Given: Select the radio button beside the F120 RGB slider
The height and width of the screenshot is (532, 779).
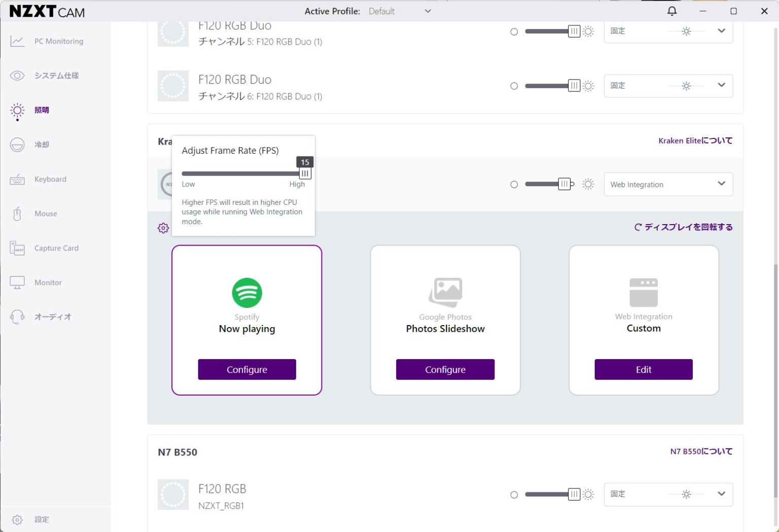Looking at the screenshot, I should click(514, 494).
